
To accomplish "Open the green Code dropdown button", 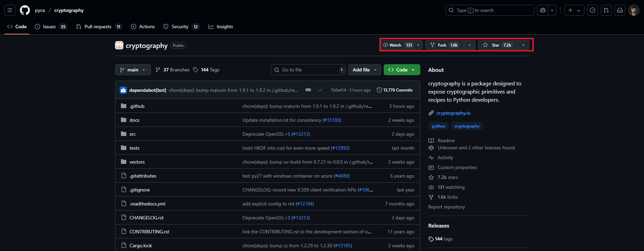I will click(402, 70).
